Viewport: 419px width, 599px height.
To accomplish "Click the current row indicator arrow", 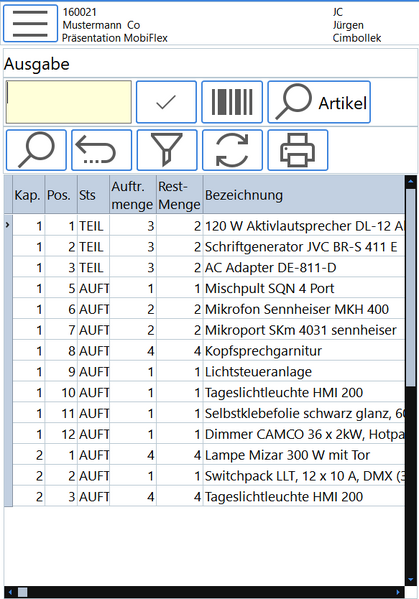I will pos(8,225).
